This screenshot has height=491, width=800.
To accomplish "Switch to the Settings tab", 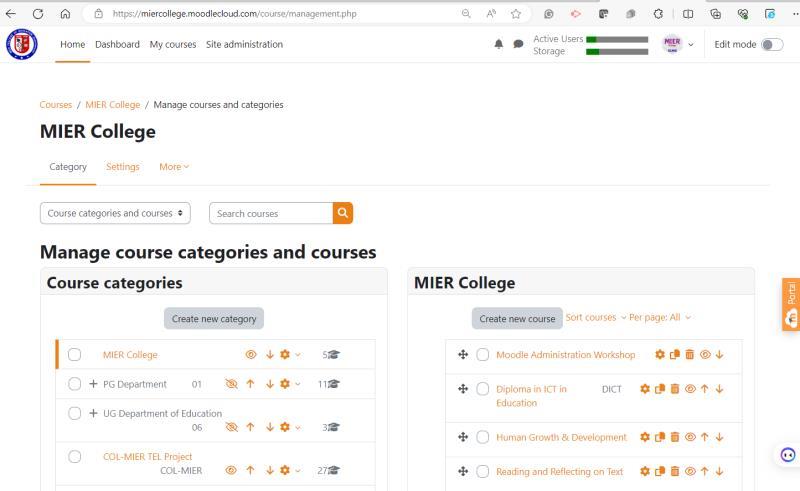I will tap(122, 166).
